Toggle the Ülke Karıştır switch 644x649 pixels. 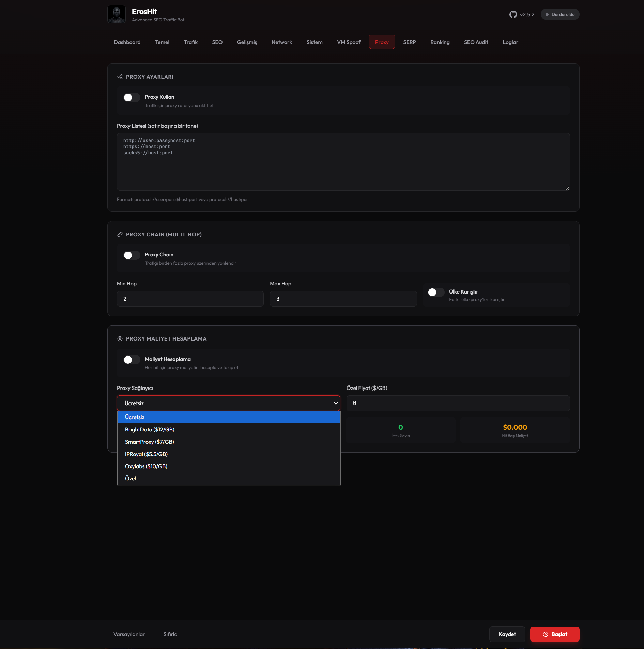pyautogui.click(x=436, y=292)
